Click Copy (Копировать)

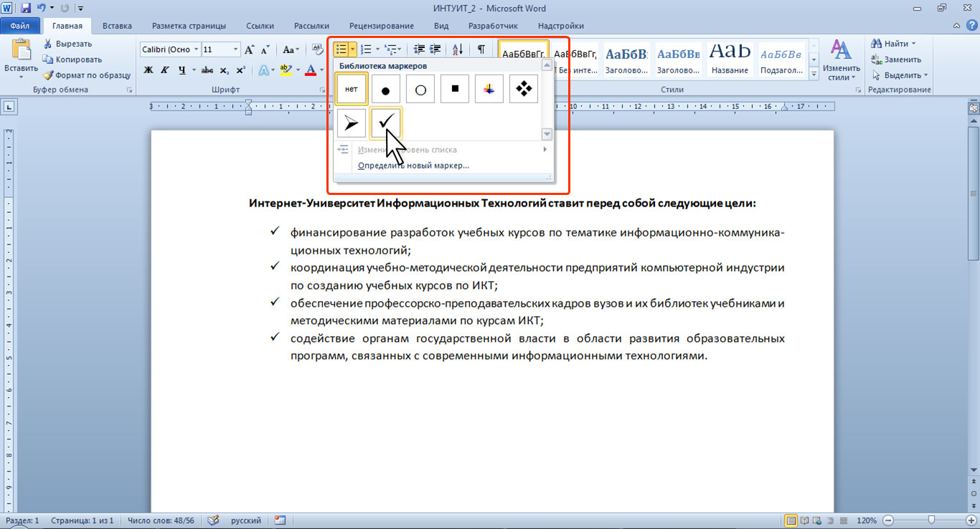(72, 59)
